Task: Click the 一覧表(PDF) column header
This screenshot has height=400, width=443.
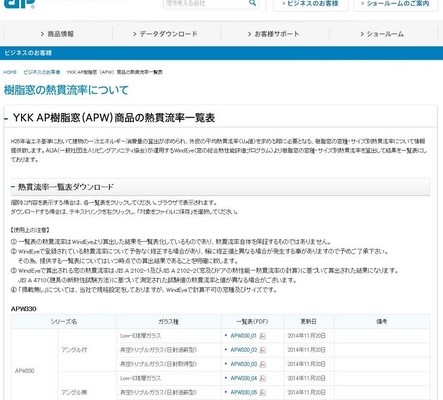Action: click(x=252, y=322)
